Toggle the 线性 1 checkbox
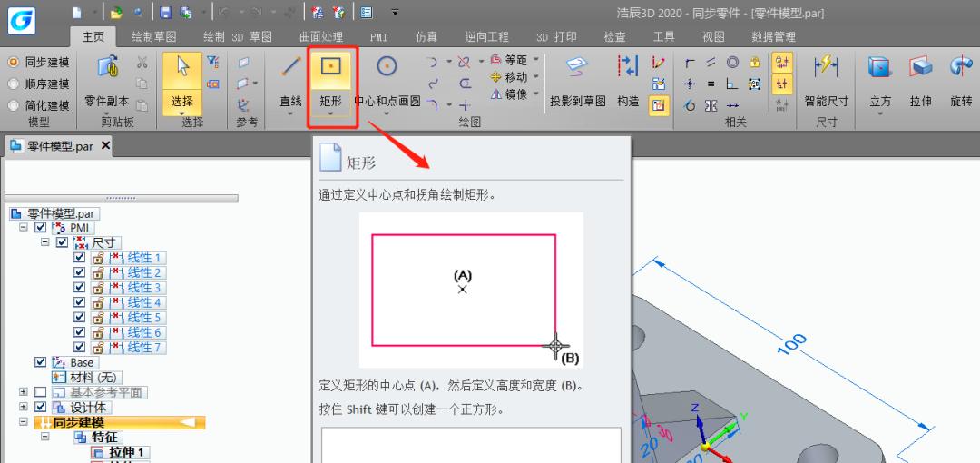Image resolution: width=980 pixels, height=463 pixels. (x=79, y=257)
